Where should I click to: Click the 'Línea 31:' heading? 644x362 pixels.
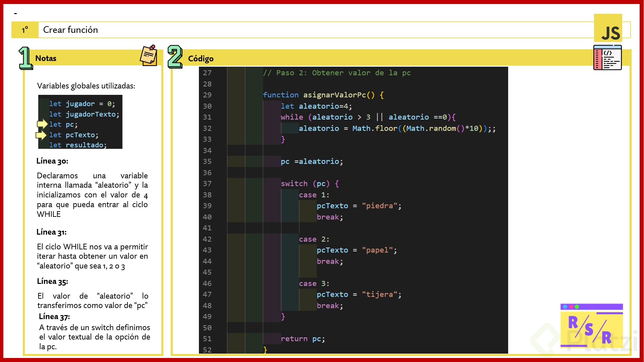52,232
